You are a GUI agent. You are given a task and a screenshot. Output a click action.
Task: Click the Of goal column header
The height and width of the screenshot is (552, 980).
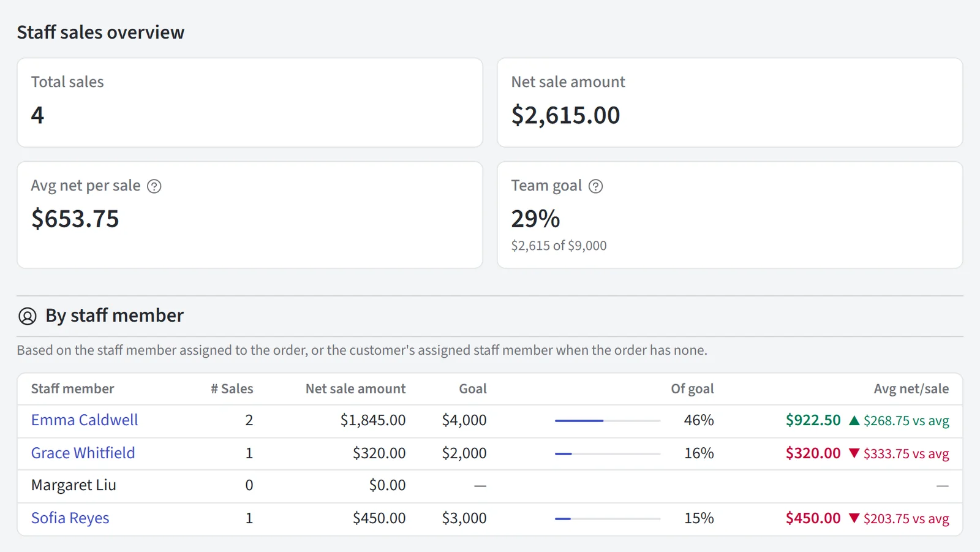point(693,389)
